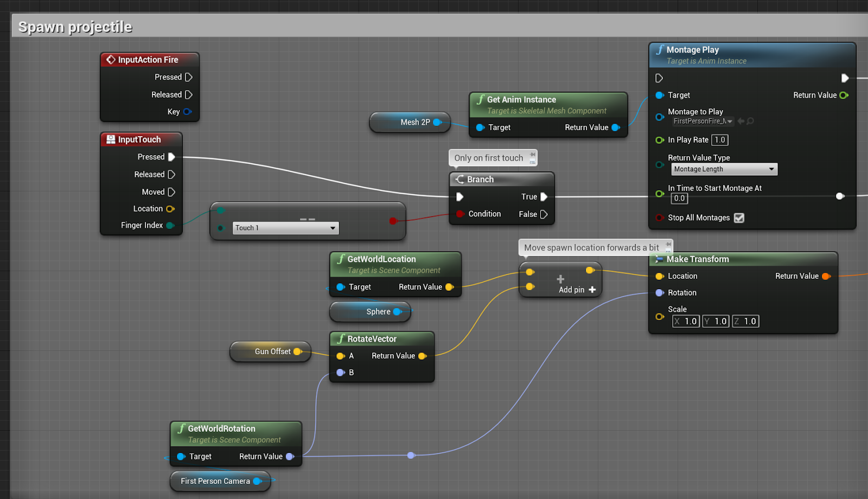
Task: Click the Location pin on Make Transform
Action: 660,276
